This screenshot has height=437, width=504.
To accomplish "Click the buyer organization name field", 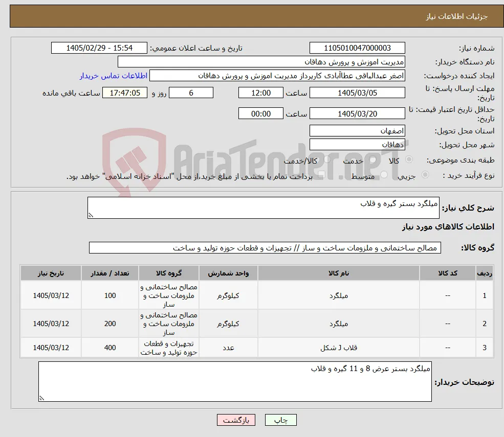I will pos(261,62).
